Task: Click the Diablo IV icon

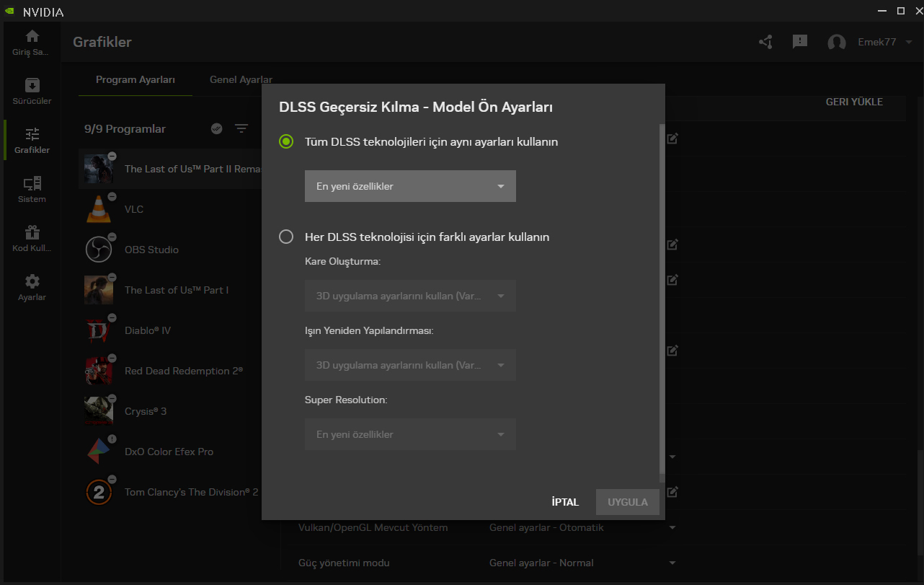Action: [98, 330]
